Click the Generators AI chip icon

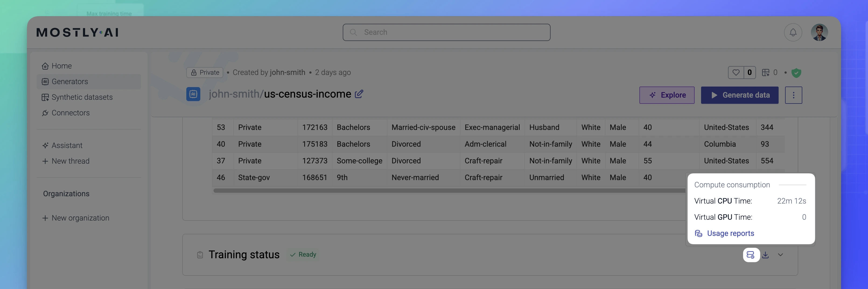pos(45,82)
